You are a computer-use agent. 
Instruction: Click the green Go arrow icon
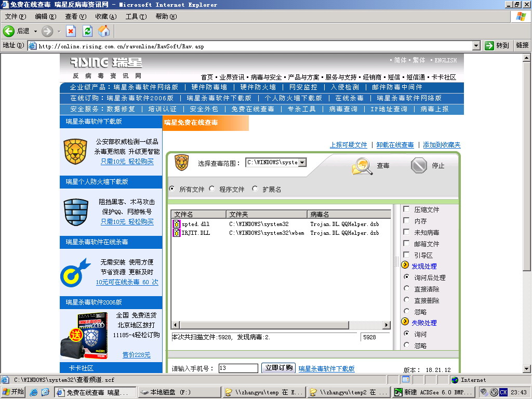click(x=489, y=46)
